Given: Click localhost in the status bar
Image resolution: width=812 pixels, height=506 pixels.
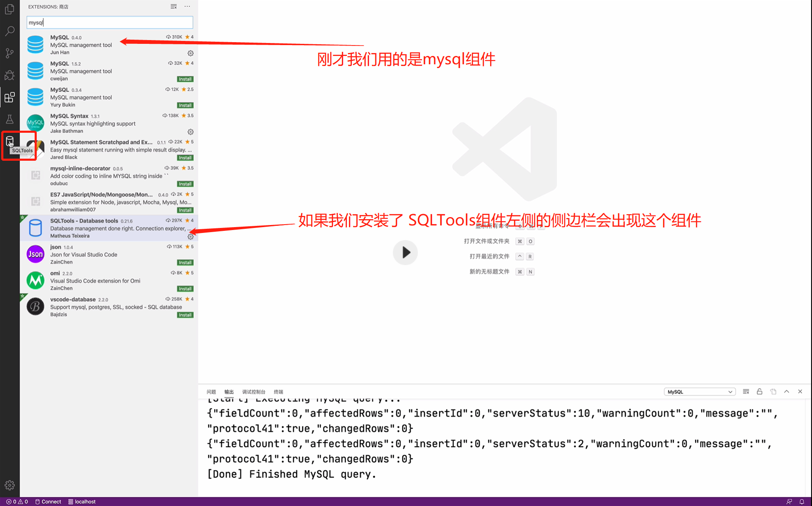Looking at the screenshot, I should tap(82, 501).
